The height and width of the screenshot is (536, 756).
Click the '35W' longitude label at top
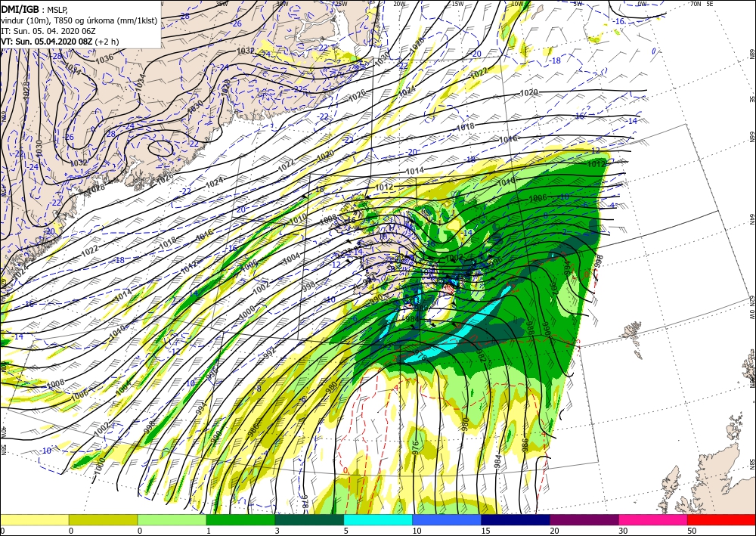click(222, 3)
